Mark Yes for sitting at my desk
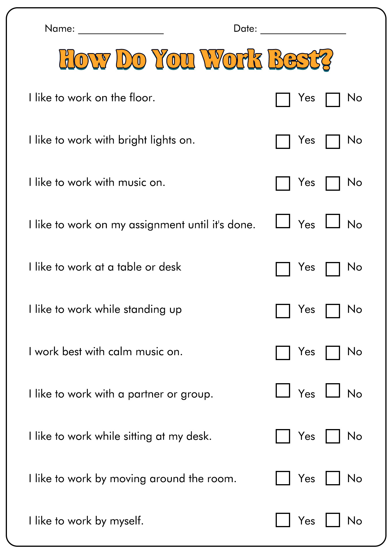 [283, 436]
